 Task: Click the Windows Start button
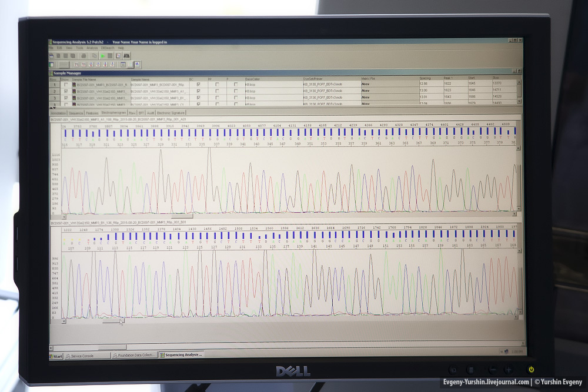coord(56,356)
